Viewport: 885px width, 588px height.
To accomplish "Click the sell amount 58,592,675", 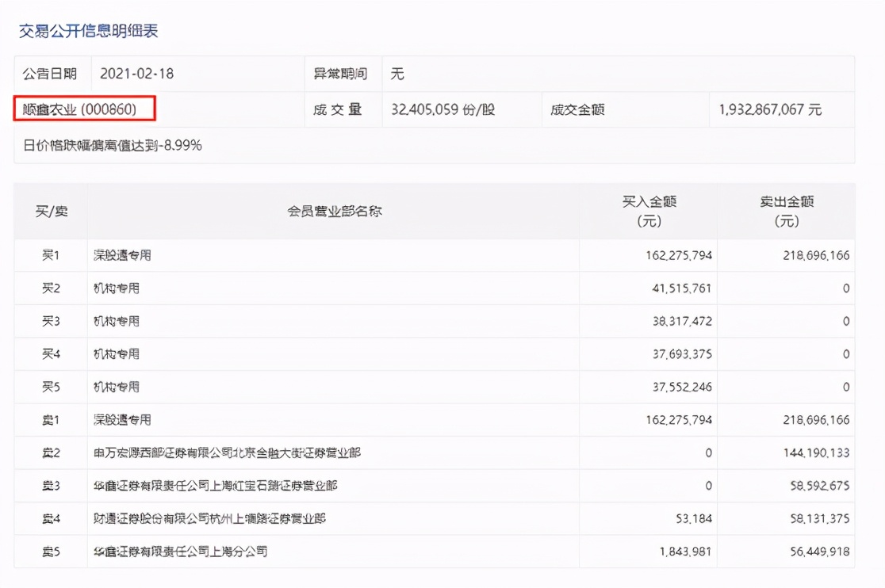I will click(819, 486).
